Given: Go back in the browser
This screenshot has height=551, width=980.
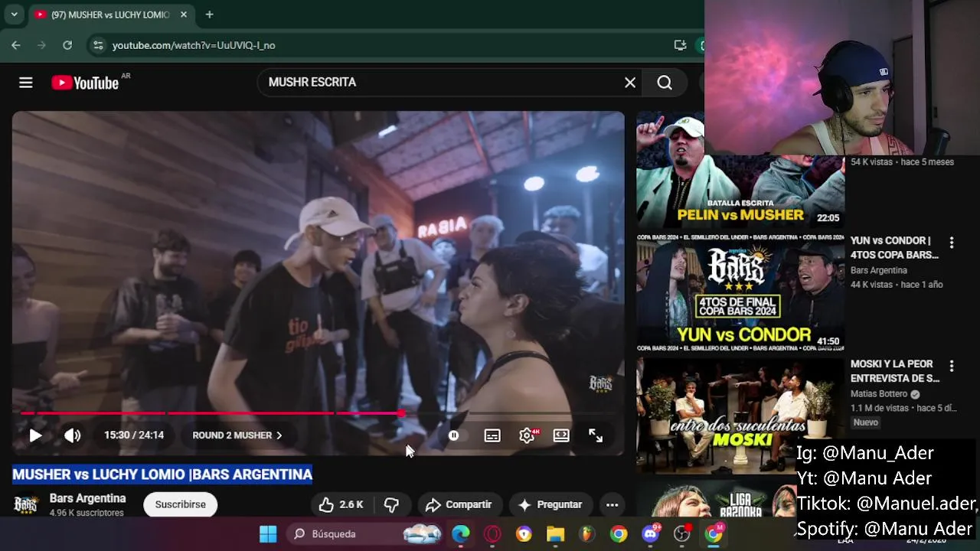Looking at the screenshot, I should pos(15,45).
